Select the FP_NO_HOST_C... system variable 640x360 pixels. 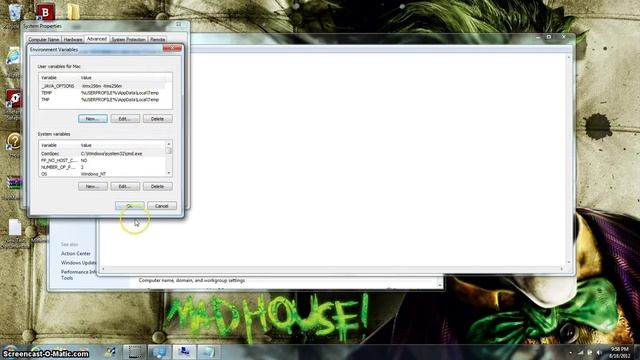(x=102, y=161)
